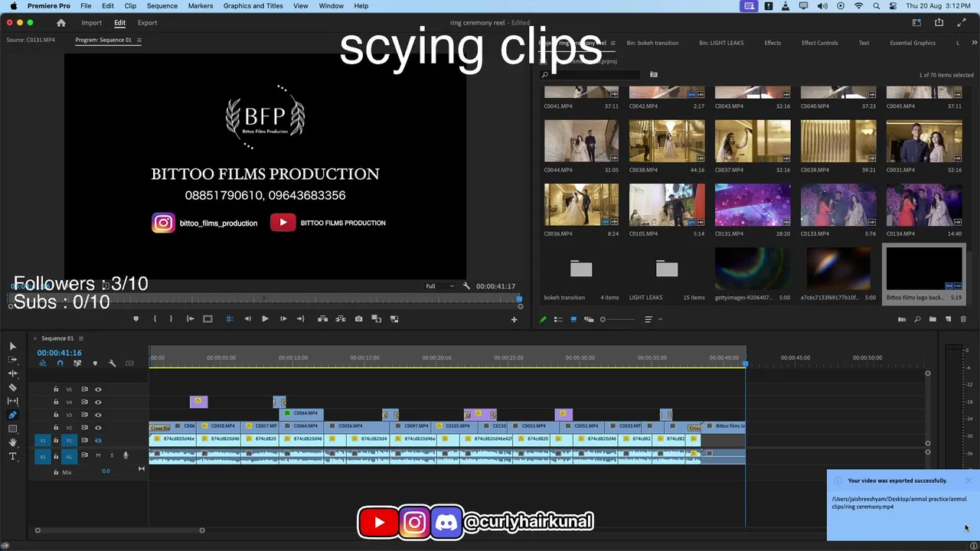Open the Project panel sort icons dropdown
The image size is (980, 551).
[652, 319]
